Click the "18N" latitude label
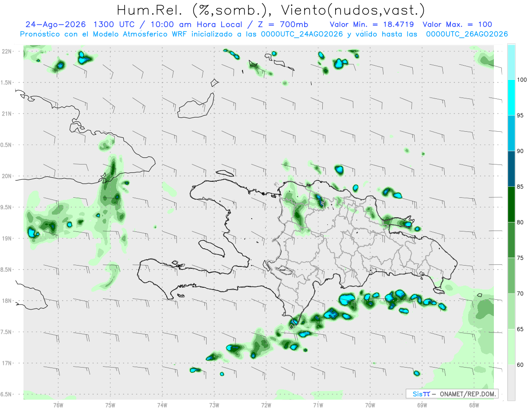This screenshot has height=411, width=532. (7, 301)
